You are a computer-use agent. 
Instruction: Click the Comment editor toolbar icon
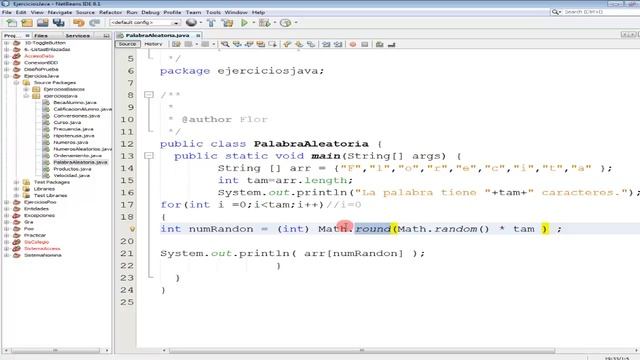click(380, 44)
